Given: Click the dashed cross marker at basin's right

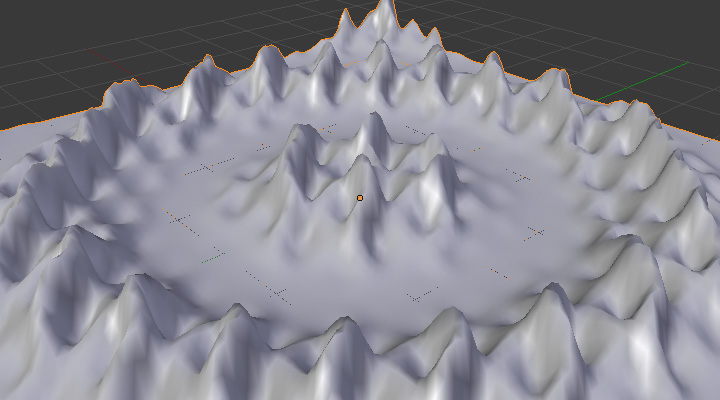Looking at the screenshot, I should (x=534, y=233).
